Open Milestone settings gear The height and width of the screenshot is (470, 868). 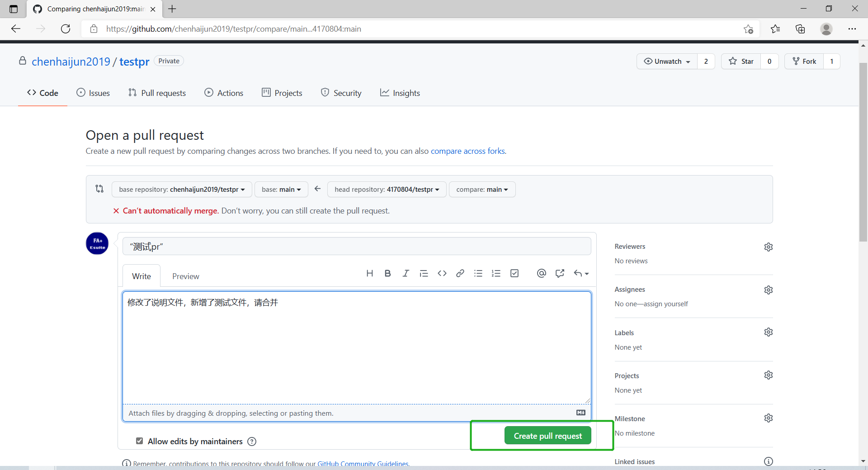(769, 418)
